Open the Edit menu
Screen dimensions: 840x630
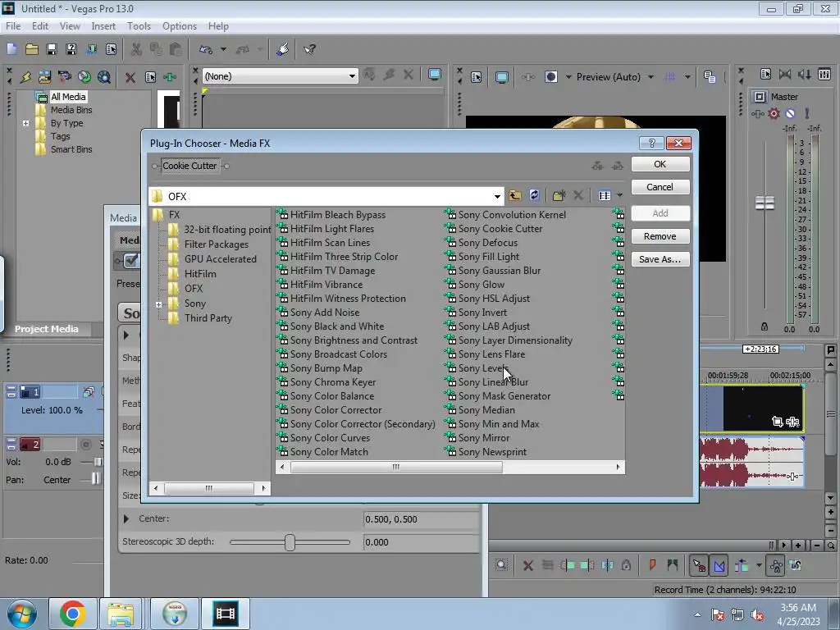pyautogui.click(x=39, y=26)
